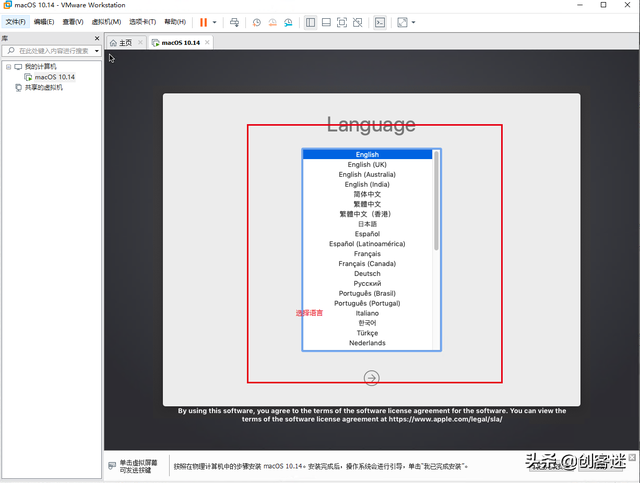Open the stretch display dropdown arrow
The height and width of the screenshot is (483, 640).
tap(413, 22)
